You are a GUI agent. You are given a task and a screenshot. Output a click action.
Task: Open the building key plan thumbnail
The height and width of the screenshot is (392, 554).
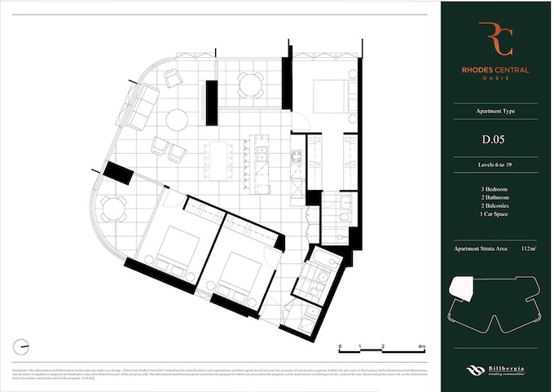(495, 304)
